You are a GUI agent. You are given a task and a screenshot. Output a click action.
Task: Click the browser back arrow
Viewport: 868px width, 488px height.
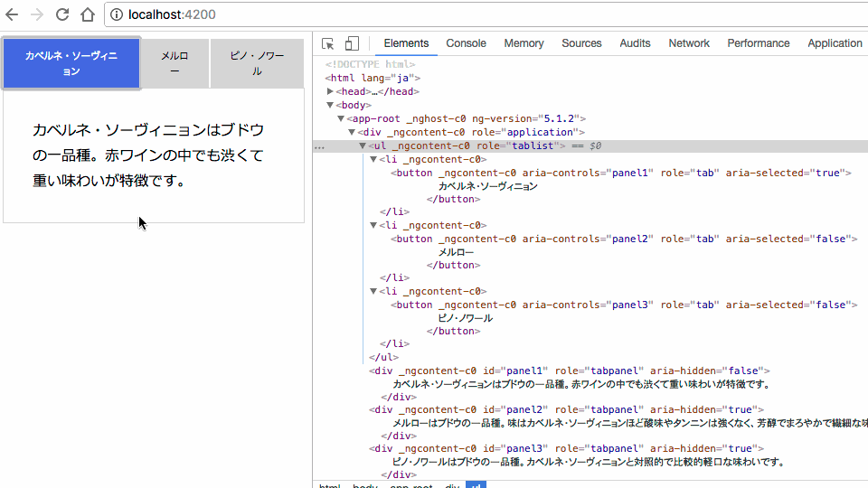coord(12,14)
